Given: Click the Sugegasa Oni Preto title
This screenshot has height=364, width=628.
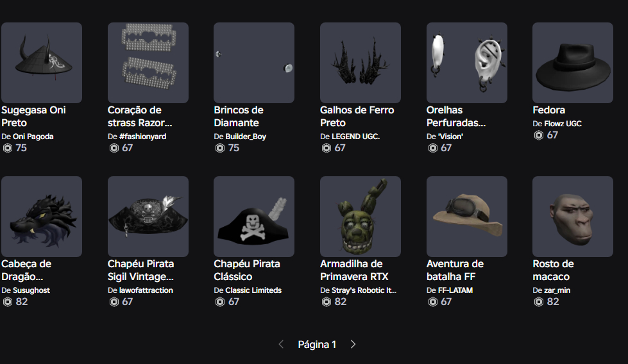Looking at the screenshot, I should pos(33,117).
